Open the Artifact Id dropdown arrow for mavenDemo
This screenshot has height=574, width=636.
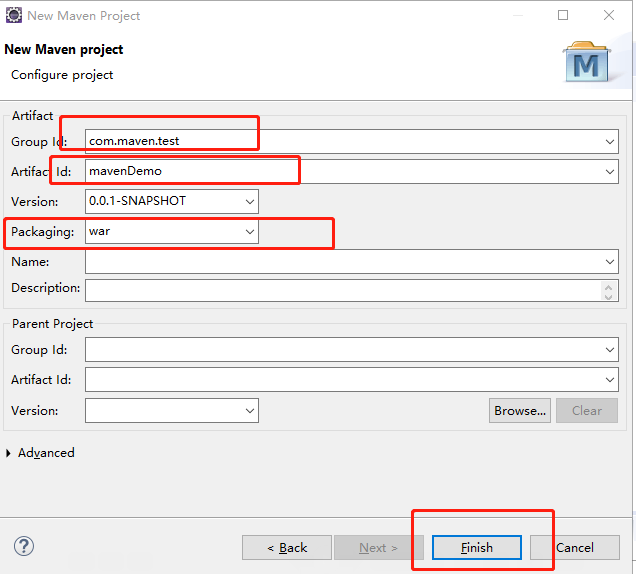pos(609,172)
